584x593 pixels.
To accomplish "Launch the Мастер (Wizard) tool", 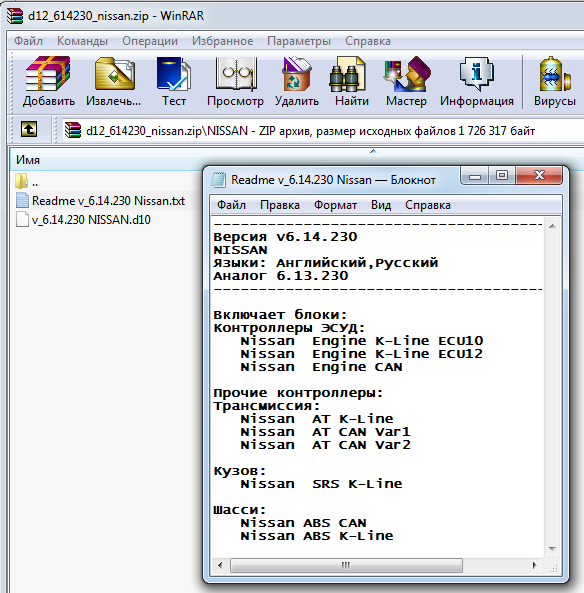I will (x=406, y=81).
